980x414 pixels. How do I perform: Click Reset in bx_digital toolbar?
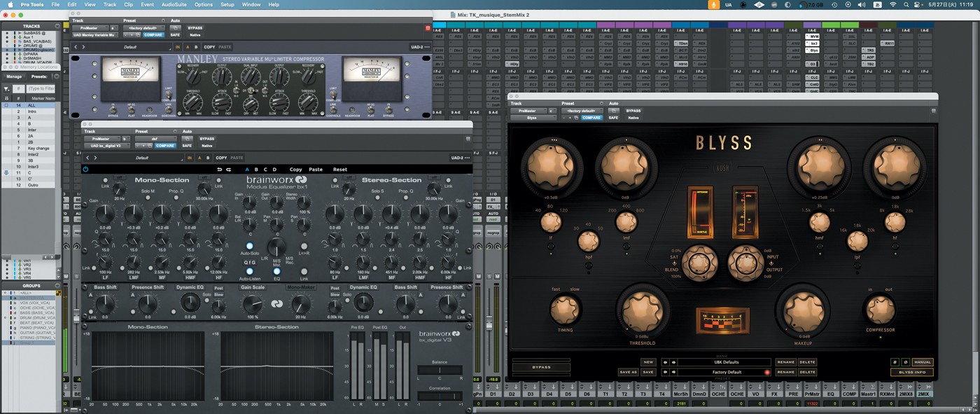(x=340, y=169)
